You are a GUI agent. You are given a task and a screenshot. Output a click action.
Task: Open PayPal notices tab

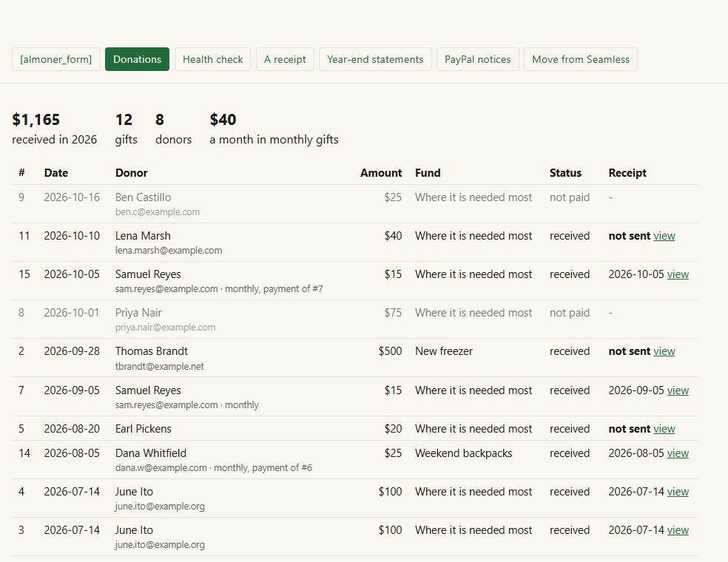click(477, 59)
